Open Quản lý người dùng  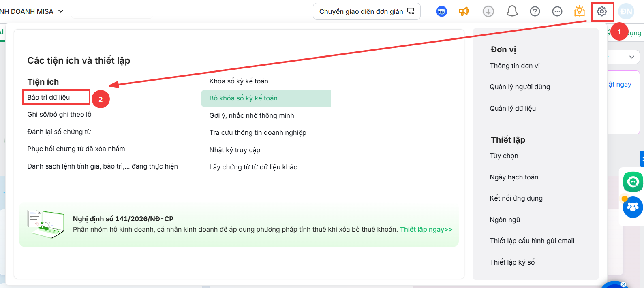click(x=520, y=87)
